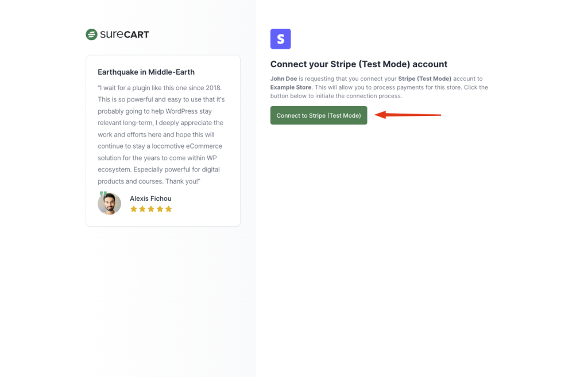Screen dimensions: 588x377
Task: Click the green quote mark on the avatar
Action: click(x=103, y=194)
